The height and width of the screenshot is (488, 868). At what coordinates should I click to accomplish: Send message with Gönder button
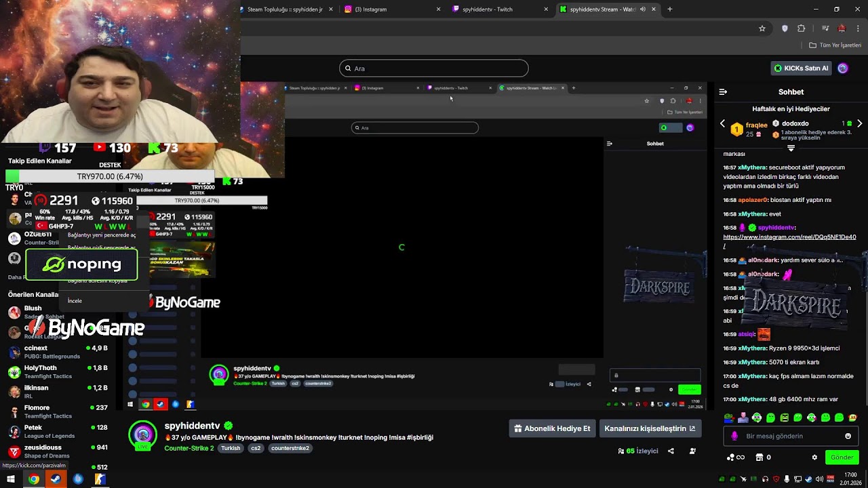point(842,457)
